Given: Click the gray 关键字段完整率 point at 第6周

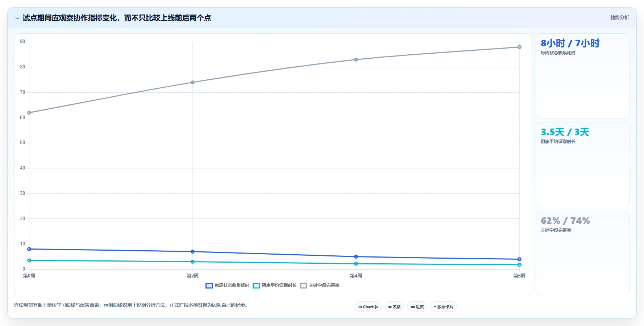Looking at the screenshot, I should [x=519, y=47].
